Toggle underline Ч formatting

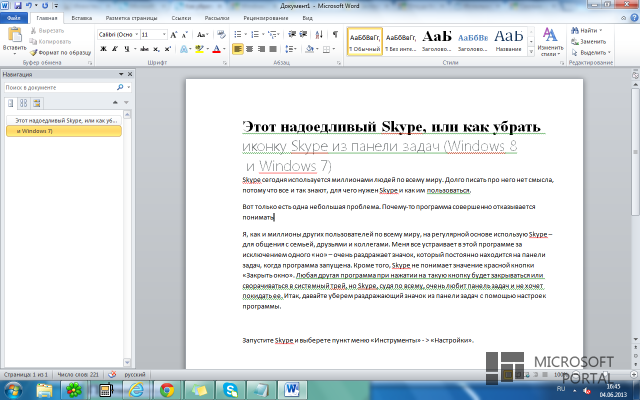pyautogui.click(x=127, y=49)
